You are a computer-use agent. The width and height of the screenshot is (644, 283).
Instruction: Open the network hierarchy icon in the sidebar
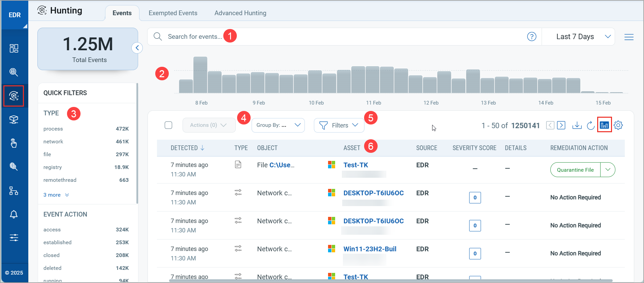pos(14,191)
